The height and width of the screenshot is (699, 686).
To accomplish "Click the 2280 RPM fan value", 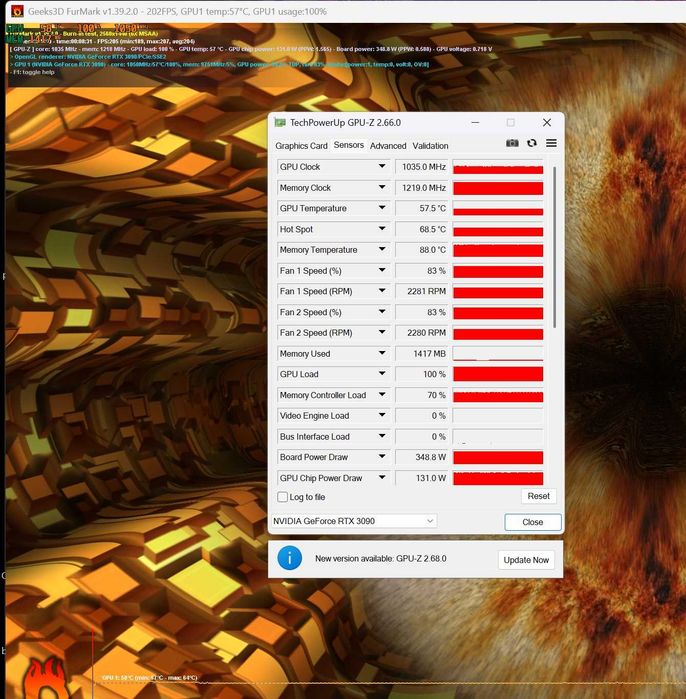I will pos(421,333).
